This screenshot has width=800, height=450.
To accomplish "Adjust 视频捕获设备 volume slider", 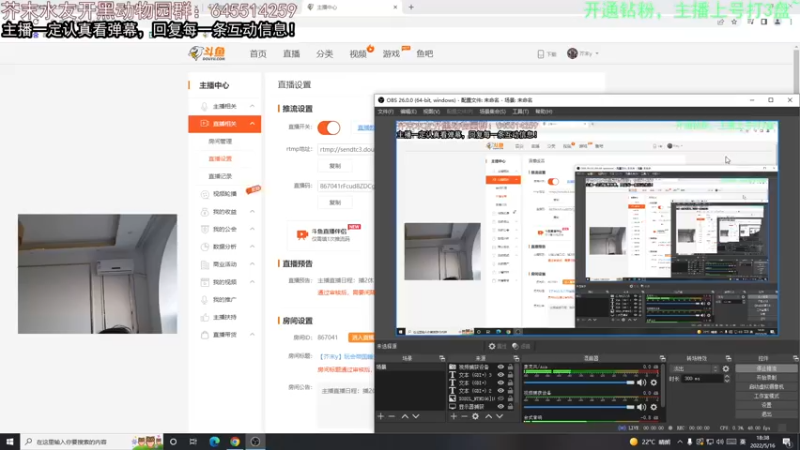I will coord(579,407).
